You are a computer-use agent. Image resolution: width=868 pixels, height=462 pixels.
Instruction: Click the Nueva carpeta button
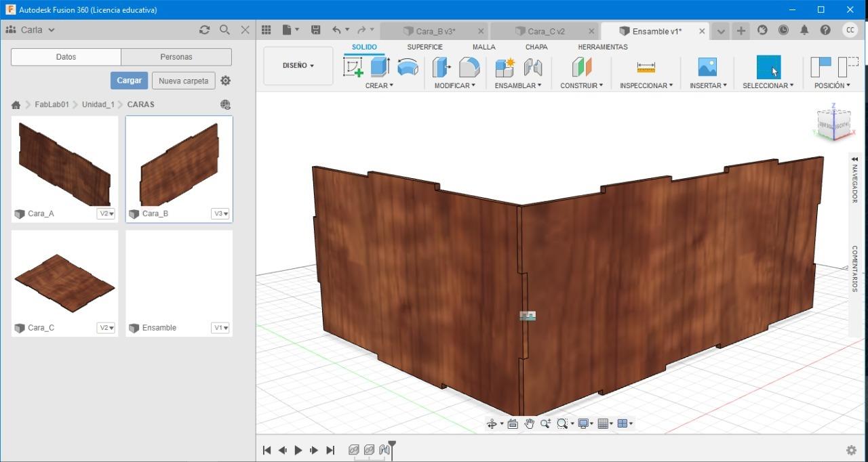tap(183, 81)
